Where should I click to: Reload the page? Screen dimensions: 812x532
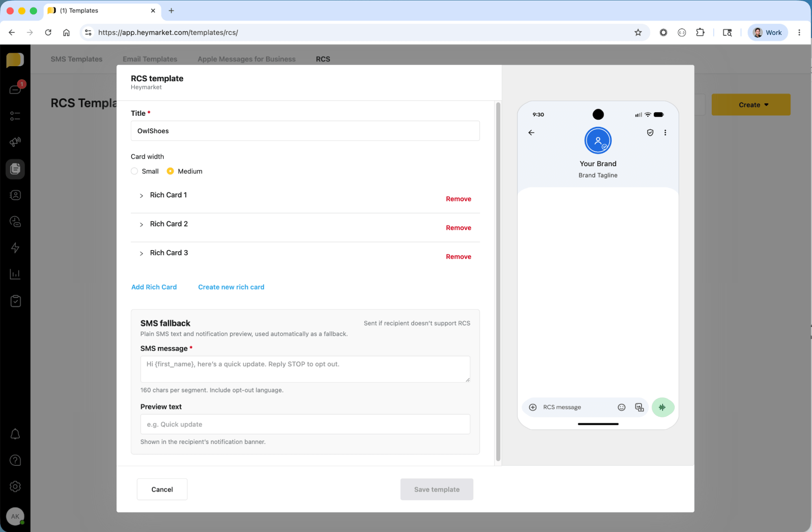[48, 32]
